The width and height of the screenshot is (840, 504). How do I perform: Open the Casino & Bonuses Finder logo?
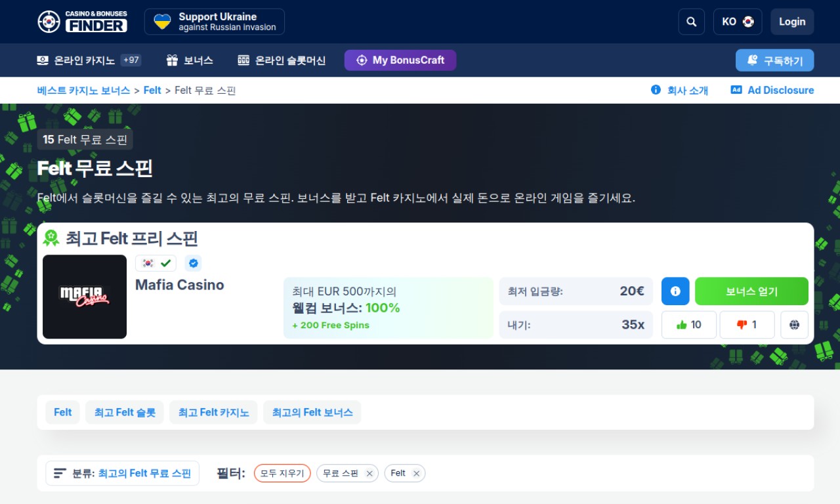[82, 22]
